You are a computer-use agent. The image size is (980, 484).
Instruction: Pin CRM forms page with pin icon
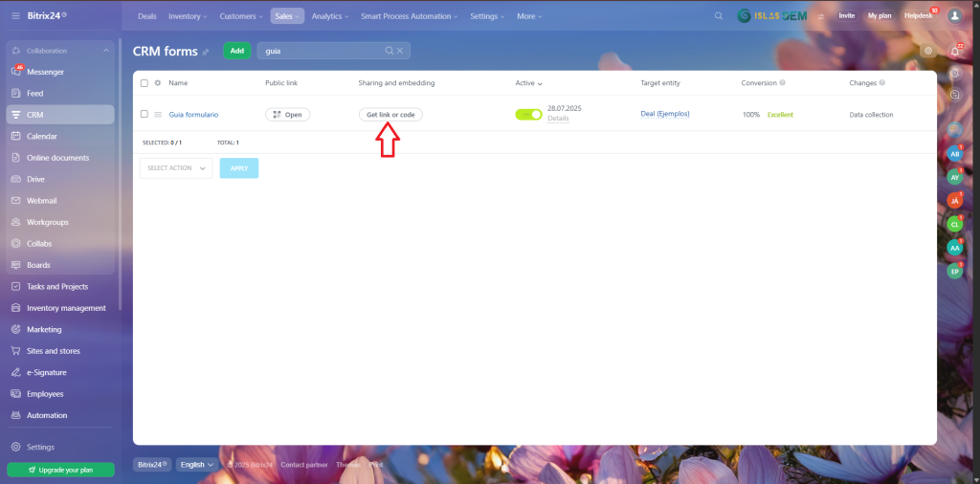pyautogui.click(x=205, y=52)
